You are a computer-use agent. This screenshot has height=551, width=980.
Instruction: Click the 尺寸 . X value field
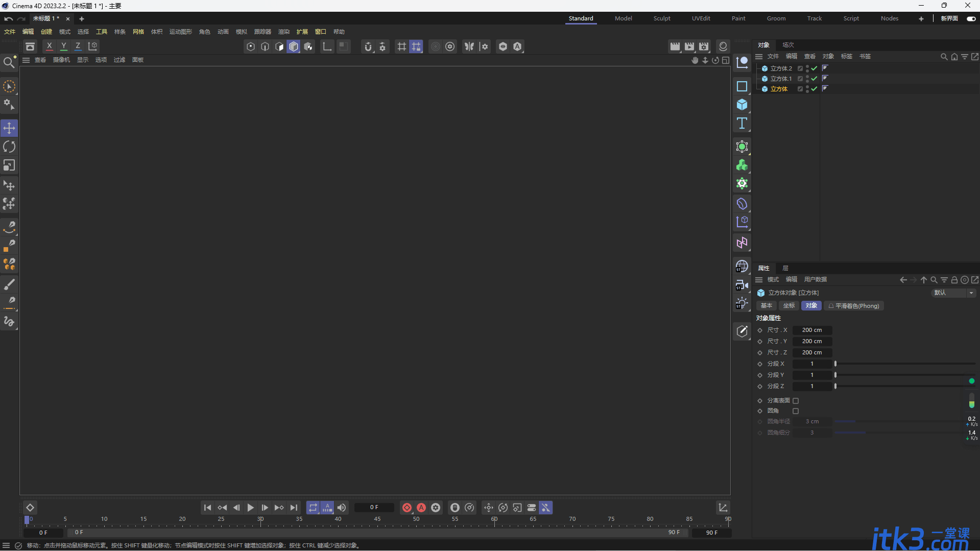tap(812, 330)
